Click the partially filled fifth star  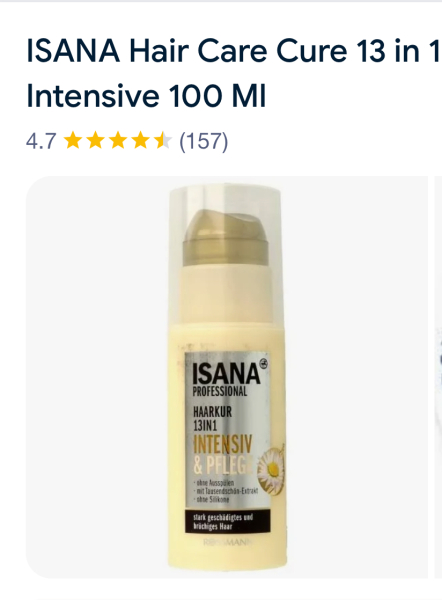(163, 140)
